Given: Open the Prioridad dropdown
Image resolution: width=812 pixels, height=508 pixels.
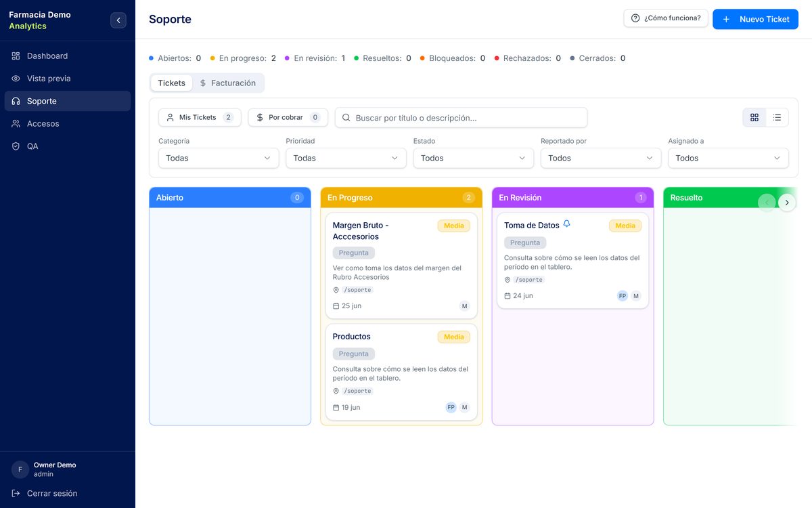Looking at the screenshot, I should [346, 158].
